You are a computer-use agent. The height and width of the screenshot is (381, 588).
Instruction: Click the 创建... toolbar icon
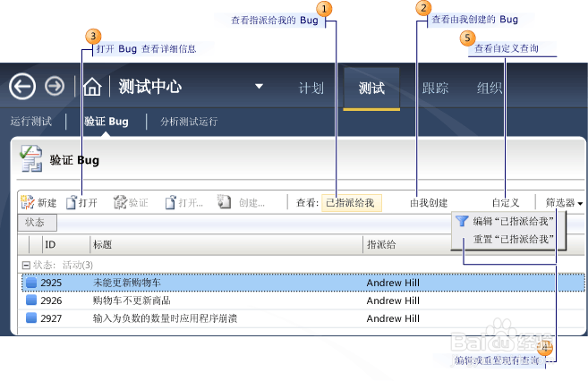click(x=224, y=202)
